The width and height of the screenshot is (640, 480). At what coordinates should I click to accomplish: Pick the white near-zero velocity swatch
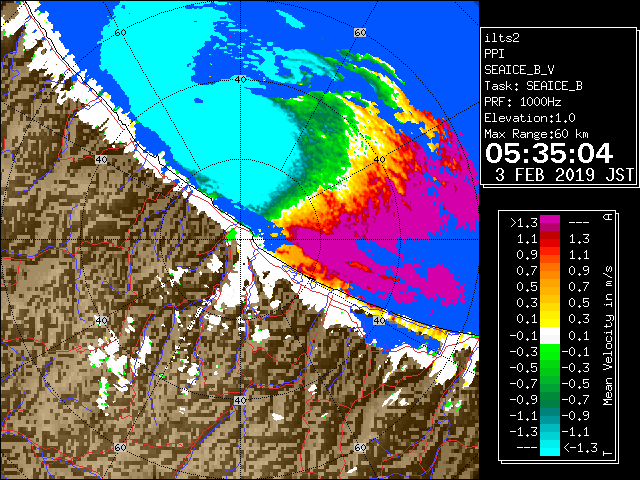(x=550, y=336)
